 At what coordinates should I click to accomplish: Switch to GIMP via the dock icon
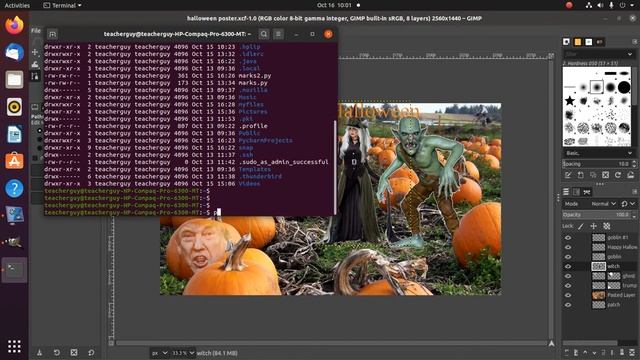click(14, 242)
